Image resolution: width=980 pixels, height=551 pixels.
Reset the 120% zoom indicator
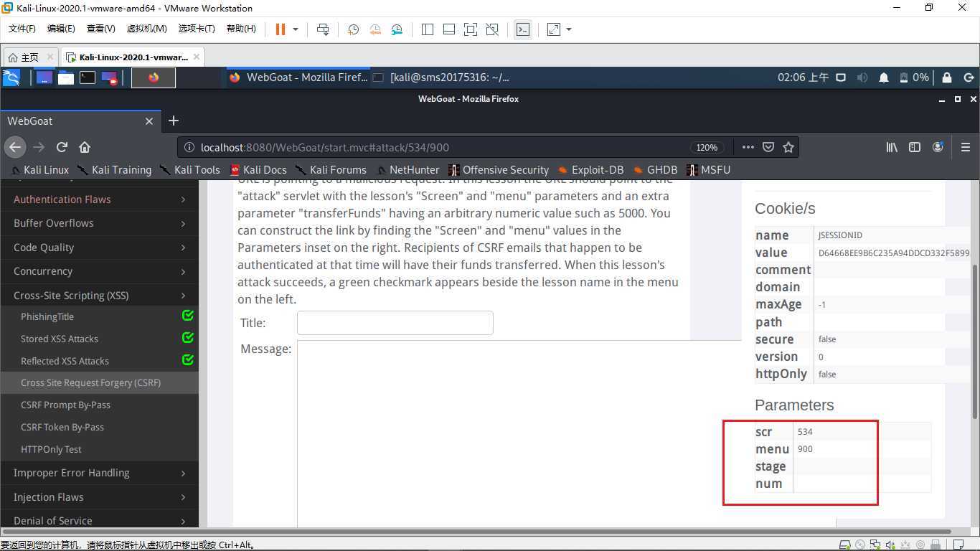point(707,147)
